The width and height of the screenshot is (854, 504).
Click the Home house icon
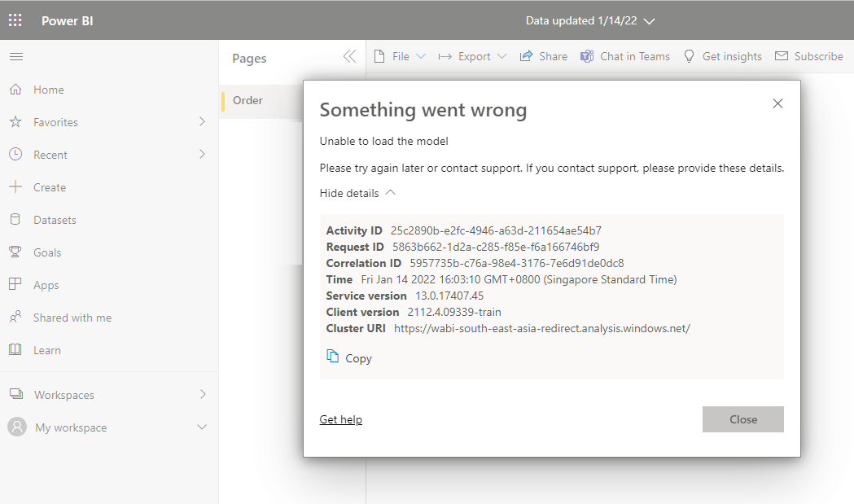coord(15,90)
